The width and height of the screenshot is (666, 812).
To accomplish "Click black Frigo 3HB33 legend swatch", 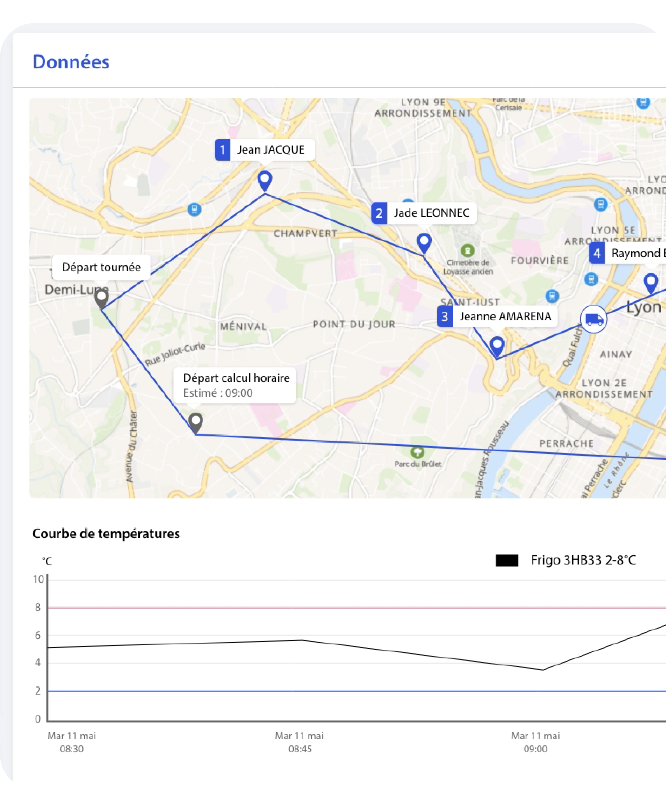I will click(507, 560).
